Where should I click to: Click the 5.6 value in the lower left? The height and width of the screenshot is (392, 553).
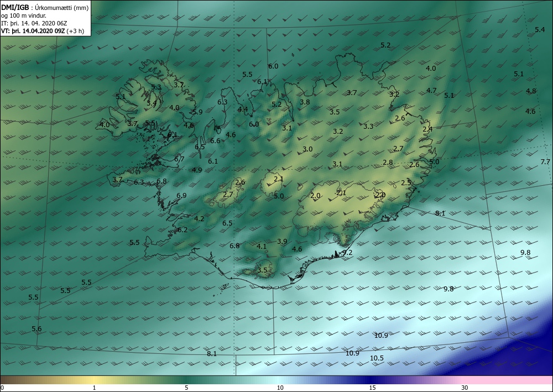point(36,329)
